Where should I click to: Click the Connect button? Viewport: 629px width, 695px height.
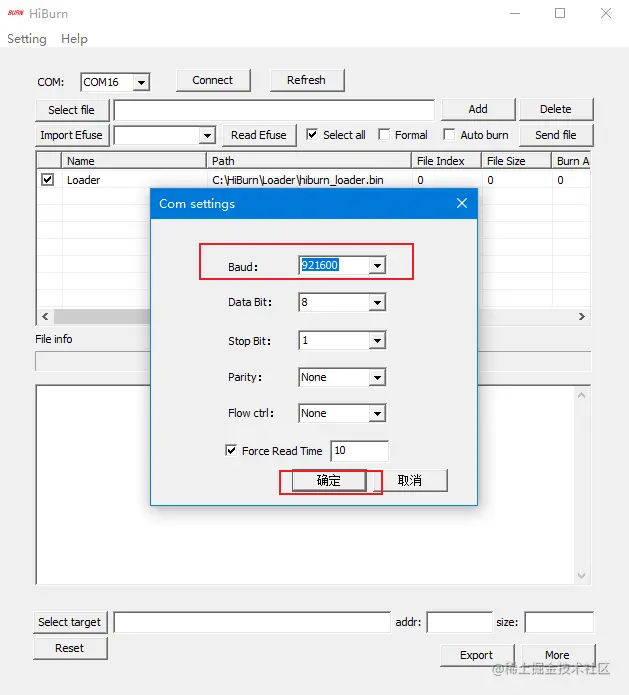(213, 80)
